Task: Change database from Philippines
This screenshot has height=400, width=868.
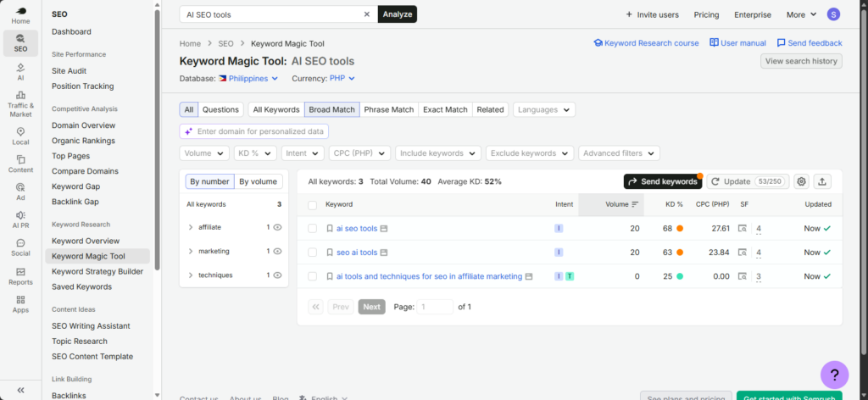Action: (x=248, y=79)
